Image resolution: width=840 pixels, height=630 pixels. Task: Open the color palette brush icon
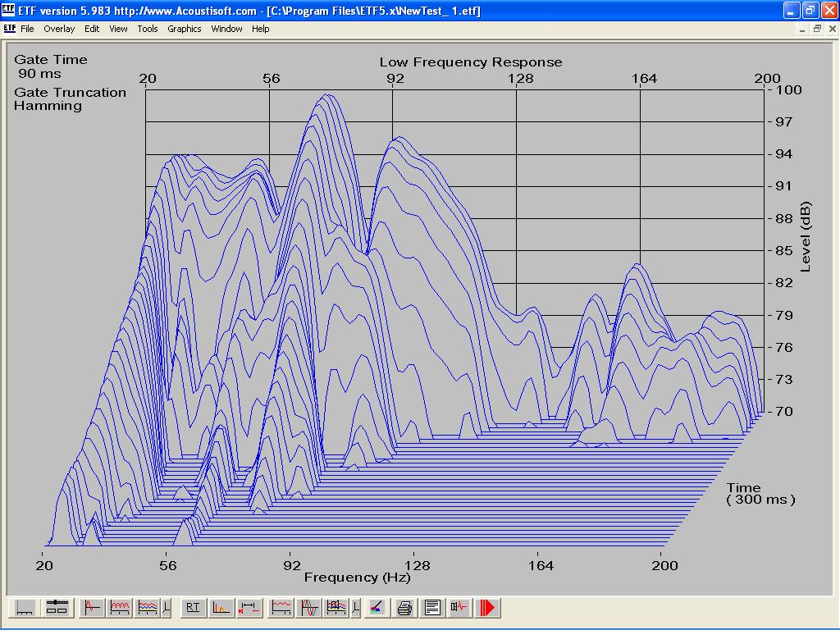pyautogui.click(x=376, y=608)
